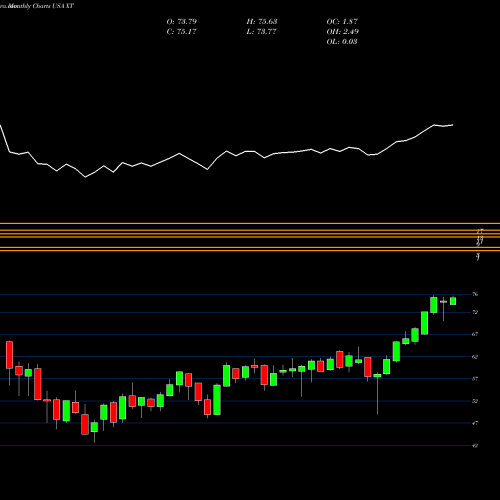Select the last green candle on the right
The height and width of the screenshot is (500, 500).
point(453,301)
